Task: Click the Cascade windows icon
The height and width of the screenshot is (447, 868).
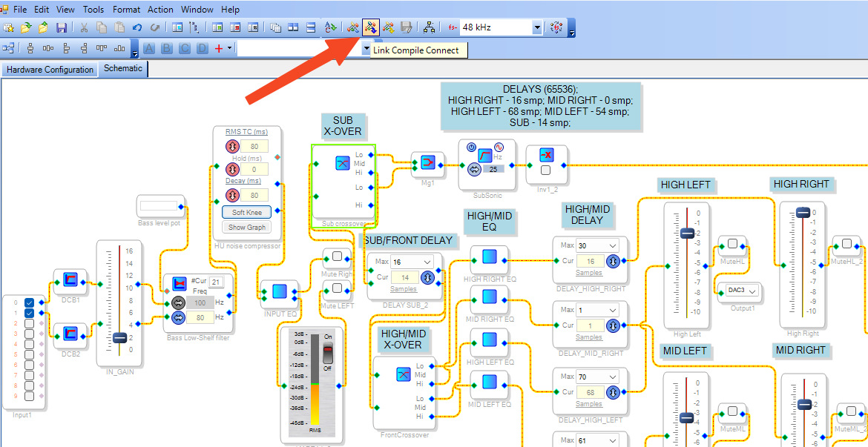Action: (x=275, y=27)
